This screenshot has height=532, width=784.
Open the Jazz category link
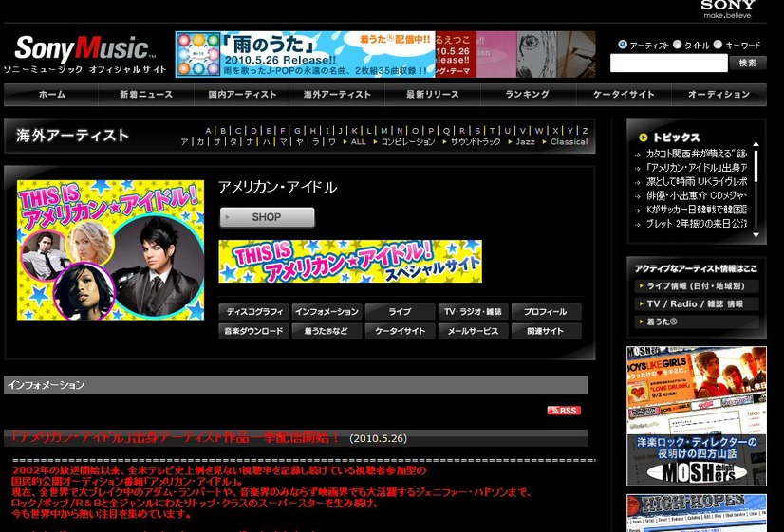(525, 142)
